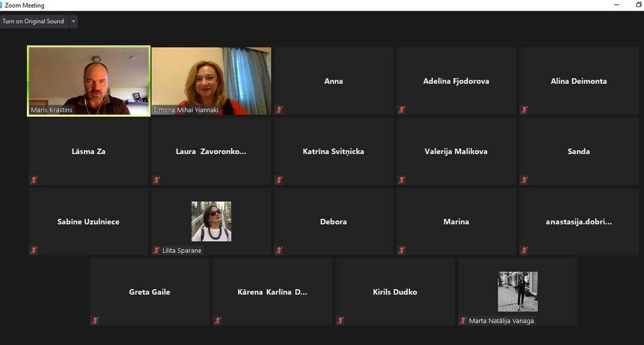Click the name Sanda
644x345 pixels.
click(579, 151)
